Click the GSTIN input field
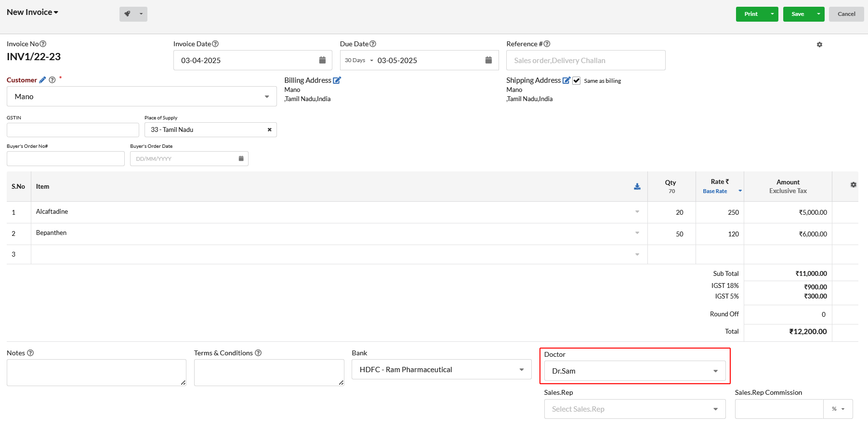This screenshot has width=868, height=428. (x=73, y=130)
